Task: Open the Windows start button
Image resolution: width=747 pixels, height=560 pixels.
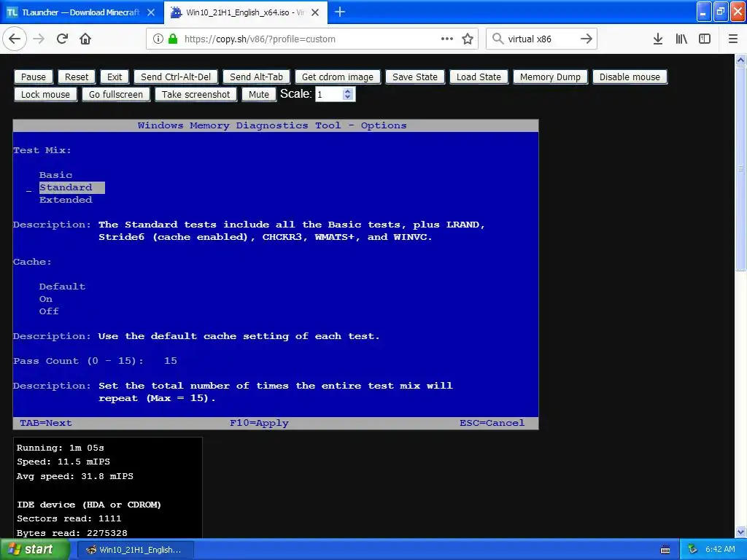Action: 35,550
